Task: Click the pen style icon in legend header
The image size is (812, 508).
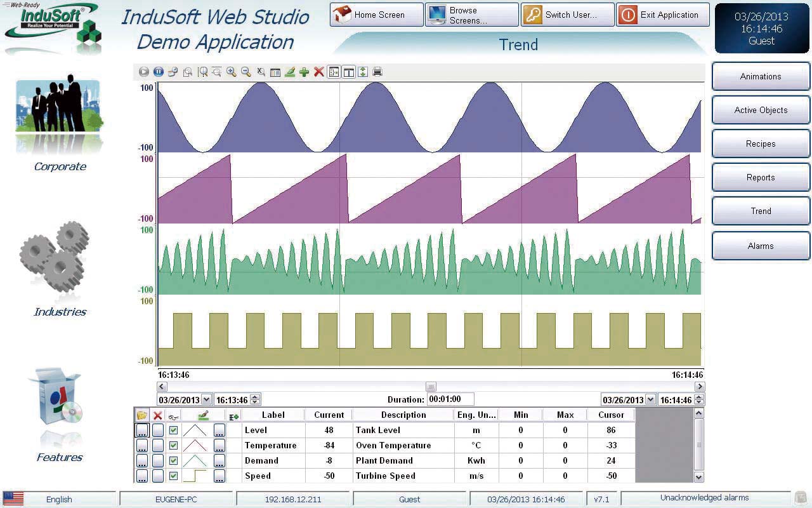Action: click(x=203, y=415)
